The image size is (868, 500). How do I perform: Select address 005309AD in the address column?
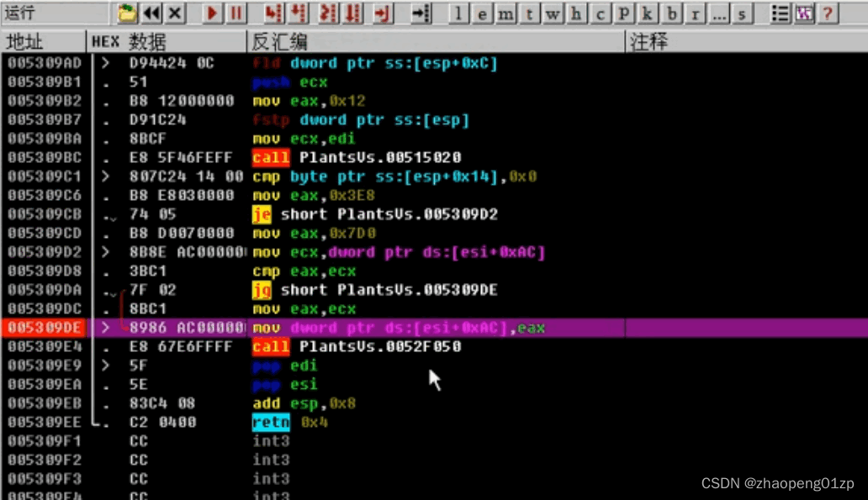(x=45, y=63)
